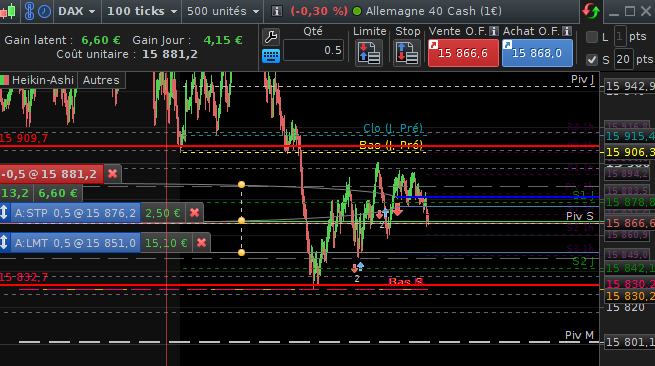
Task: Click the 15 942,9 price axis label
Action: [630, 86]
